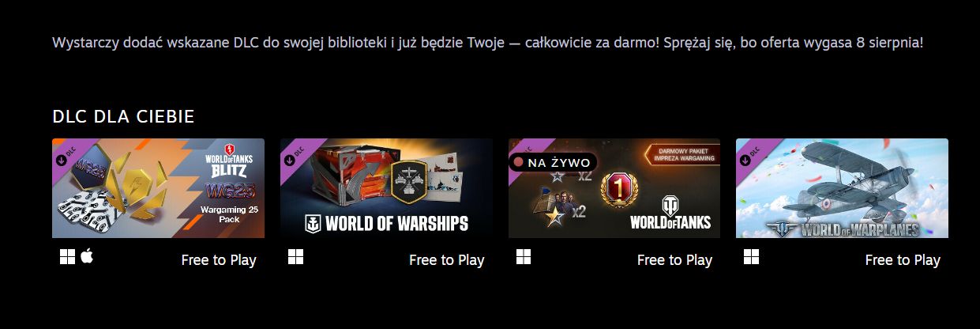980x329 pixels.
Task: Open the World of Tanks DLC thumbnail
Action: (x=614, y=188)
